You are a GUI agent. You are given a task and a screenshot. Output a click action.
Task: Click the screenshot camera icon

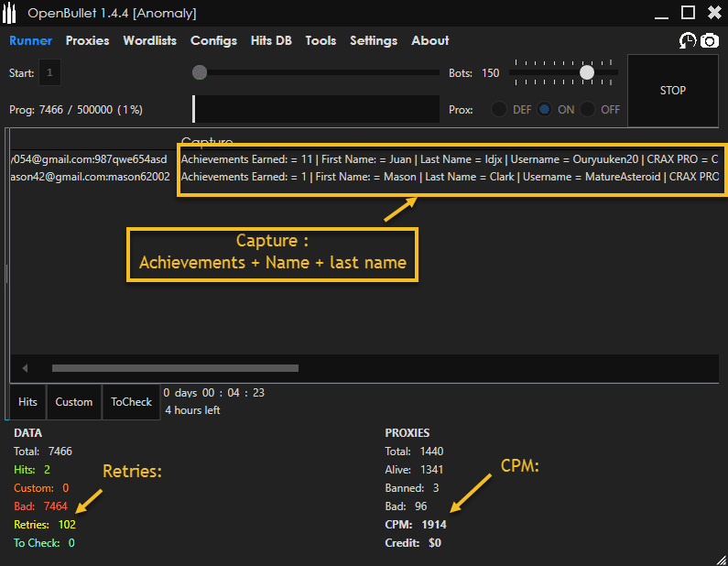(710, 40)
